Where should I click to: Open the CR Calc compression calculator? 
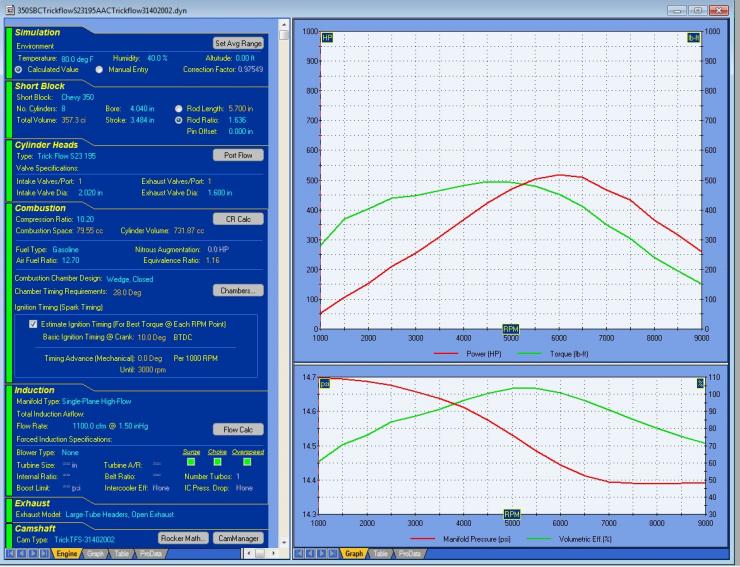coord(238,219)
